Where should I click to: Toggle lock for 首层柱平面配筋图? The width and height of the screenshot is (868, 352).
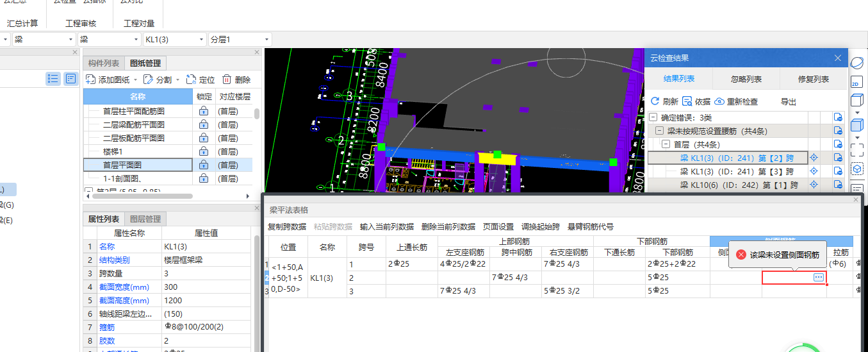(204, 110)
